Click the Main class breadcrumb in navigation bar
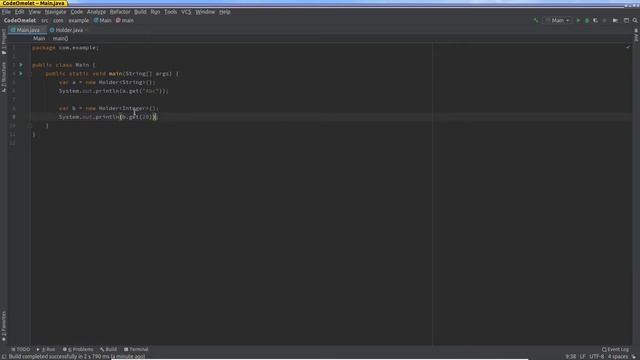640x360 pixels. (102, 20)
